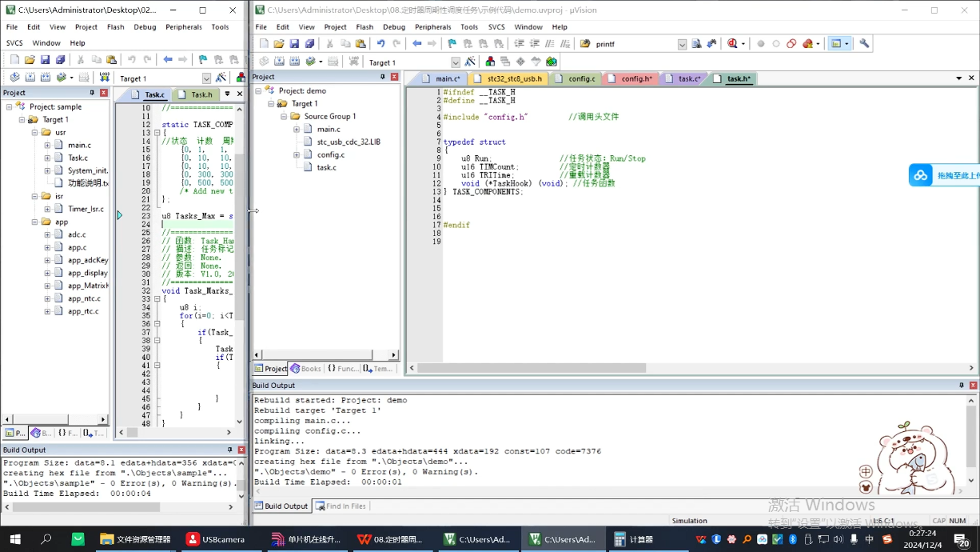
Task: Open 文件资源管理器 taskbar button
Action: pos(136,539)
